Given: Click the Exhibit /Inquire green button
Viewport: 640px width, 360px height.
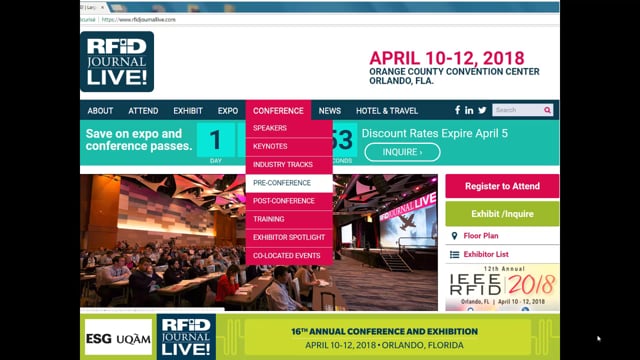Looking at the screenshot, I should click(x=502, y=214).
